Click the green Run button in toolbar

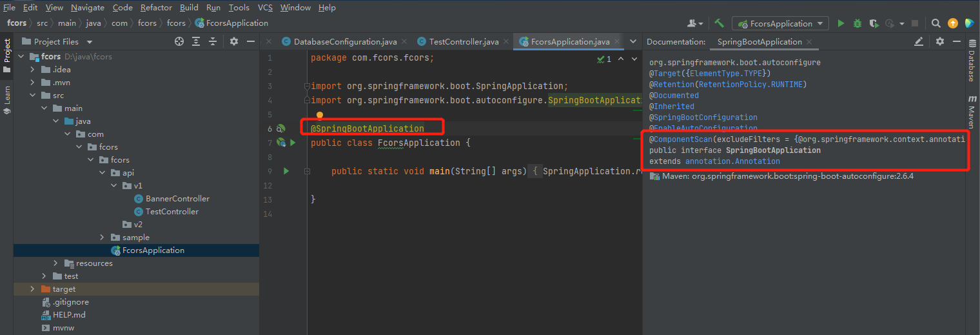[841, 23]
